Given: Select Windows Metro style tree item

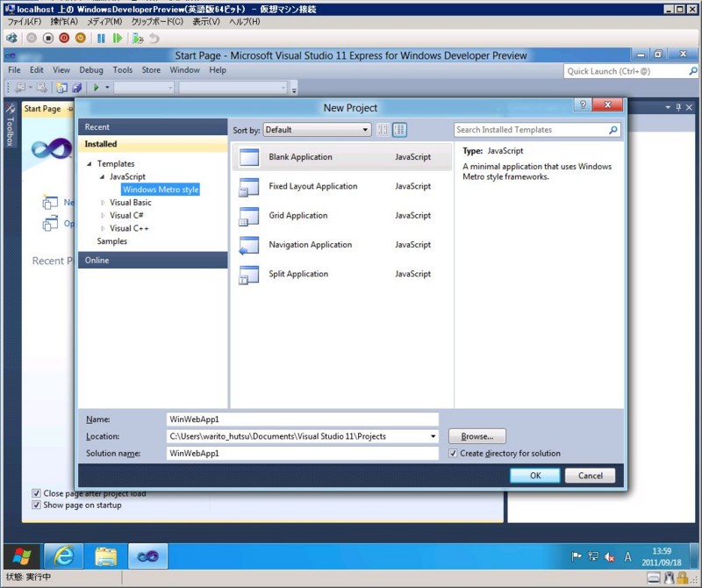Looking at the screenshot, I should click(x=161, y=190).
